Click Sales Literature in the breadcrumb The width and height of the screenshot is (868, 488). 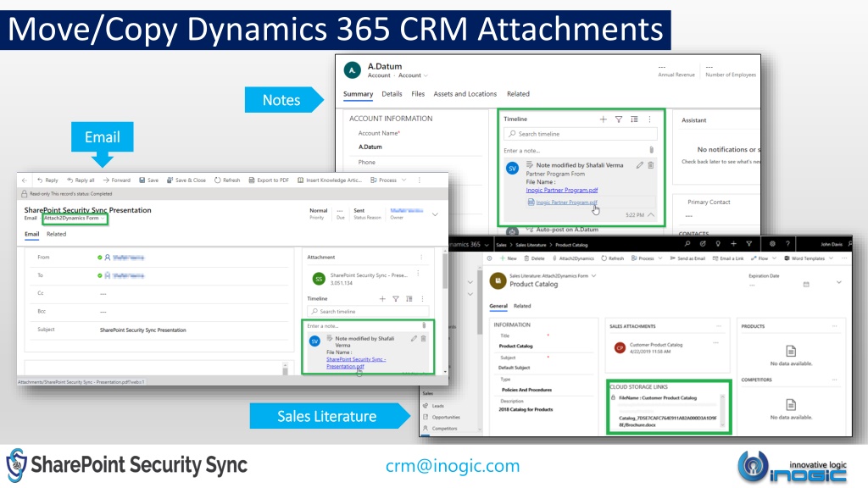[531, 245]
